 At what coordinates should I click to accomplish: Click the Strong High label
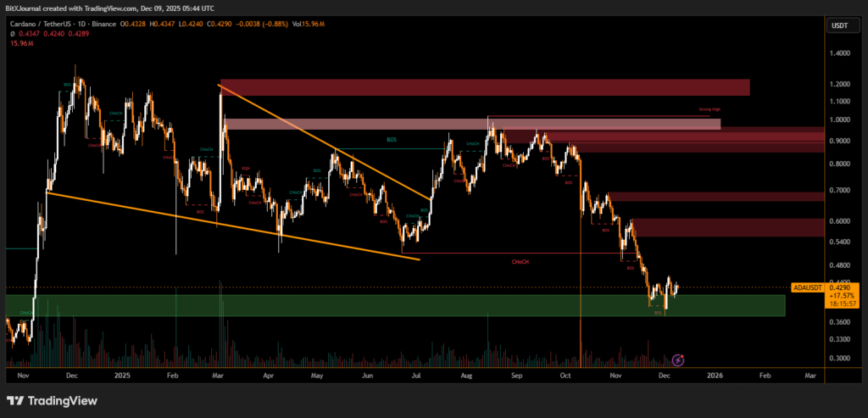pyautogui.click(x=709, y=110)
